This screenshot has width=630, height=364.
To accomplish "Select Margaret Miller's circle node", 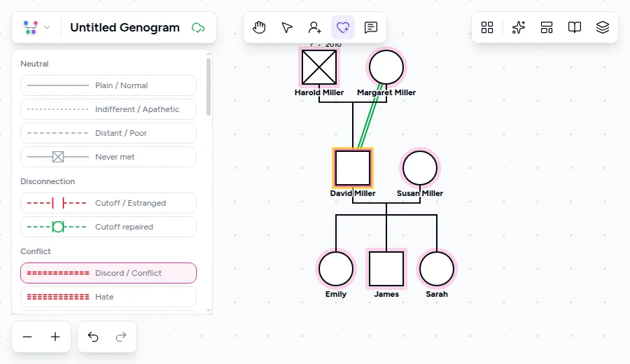I will 386,67.
